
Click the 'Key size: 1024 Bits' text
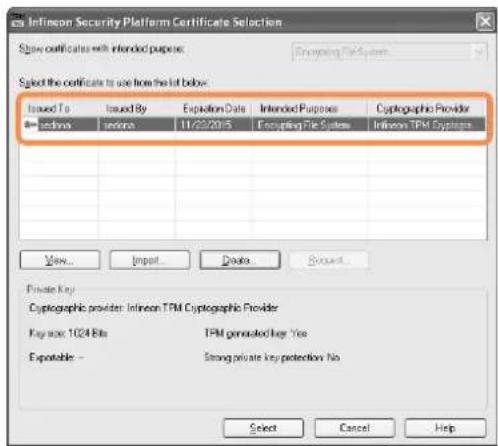(68, 333)
